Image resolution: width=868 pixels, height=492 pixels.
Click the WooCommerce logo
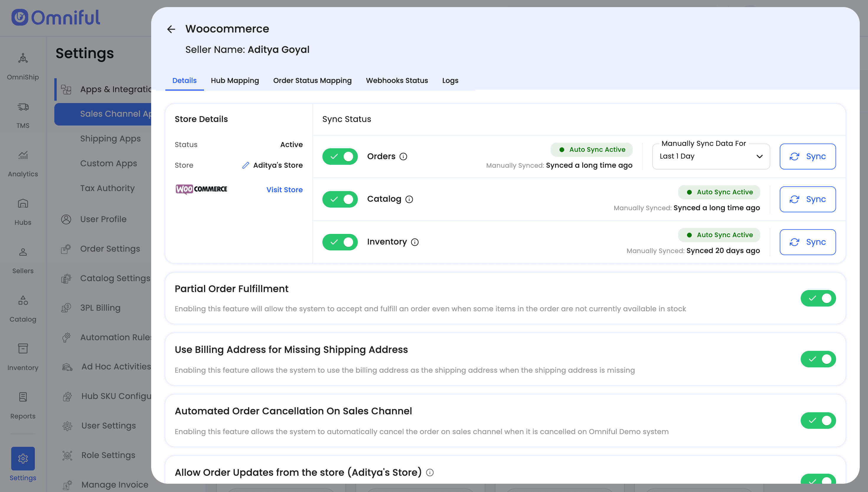point(201,189)
